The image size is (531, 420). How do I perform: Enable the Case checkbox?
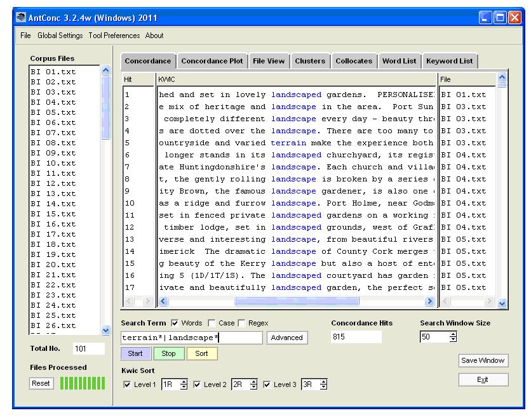tap(212, 324)
